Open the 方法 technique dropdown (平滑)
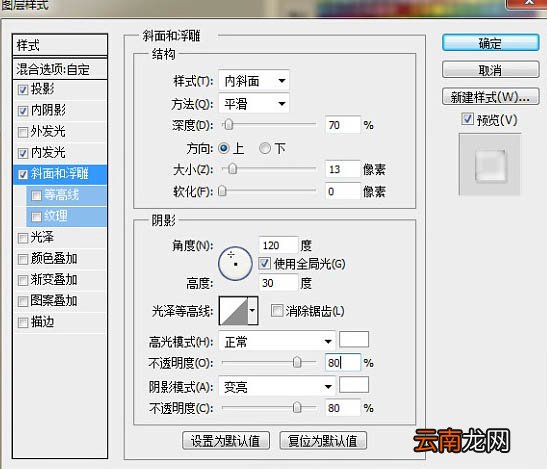547x469 pixels. click(x=254, y=103)
